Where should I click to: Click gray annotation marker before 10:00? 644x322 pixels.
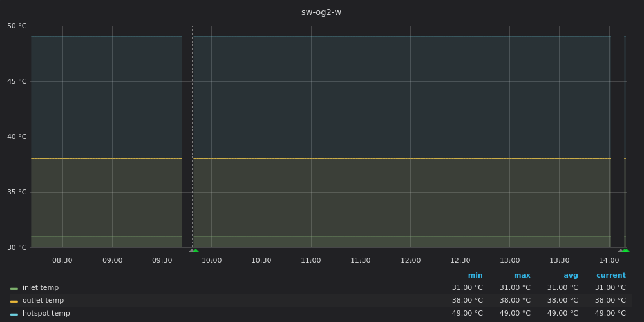(x=191, y=250)
